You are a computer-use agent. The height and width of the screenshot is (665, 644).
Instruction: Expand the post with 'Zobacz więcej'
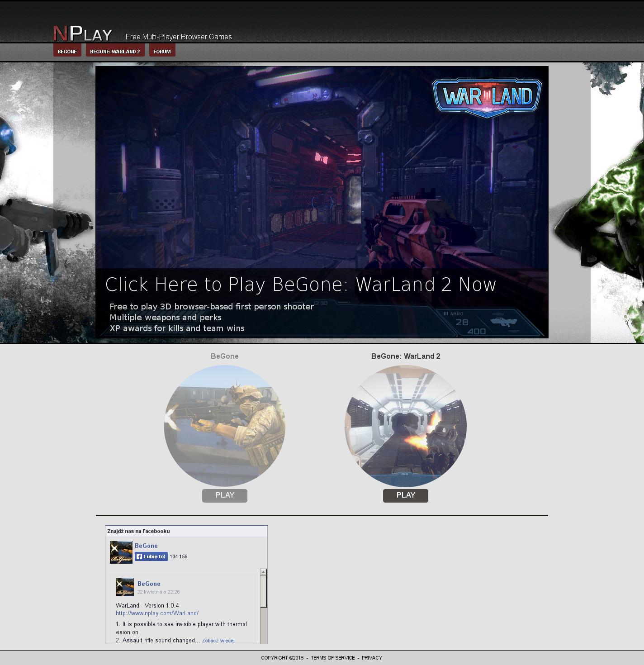tap(218, 641)
